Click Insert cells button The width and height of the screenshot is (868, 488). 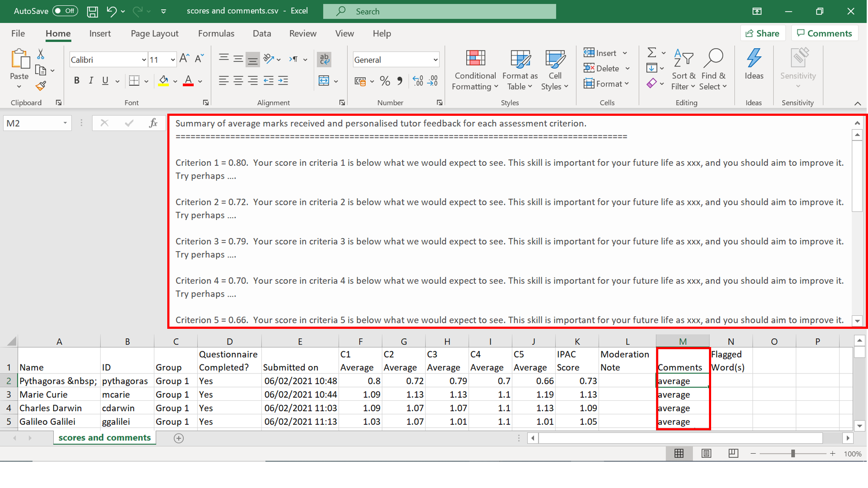click(600, 53)
